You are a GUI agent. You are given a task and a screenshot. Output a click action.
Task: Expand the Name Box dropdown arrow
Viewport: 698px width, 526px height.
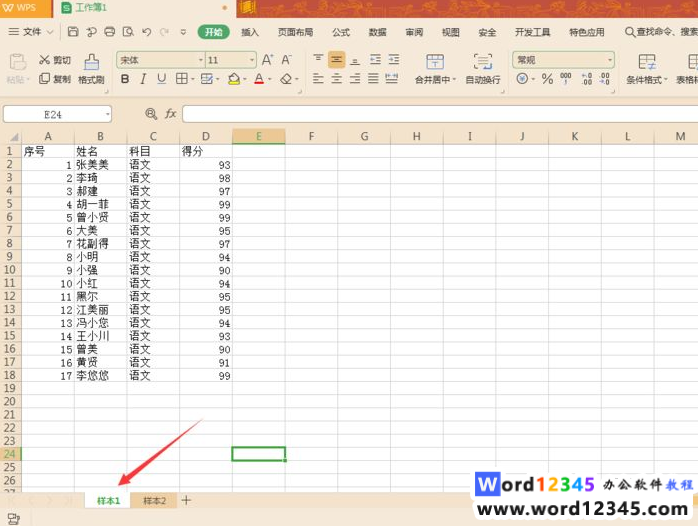click(107, 114)
